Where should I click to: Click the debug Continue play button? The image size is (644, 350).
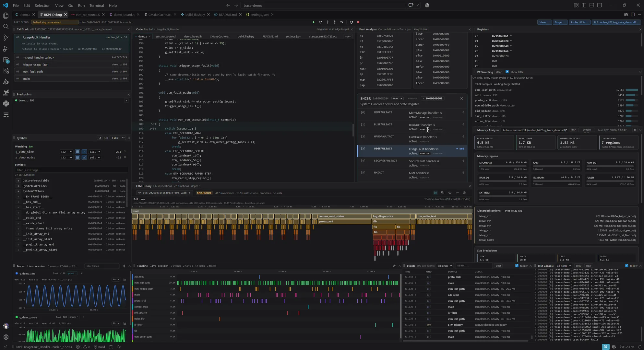[313, 22]
